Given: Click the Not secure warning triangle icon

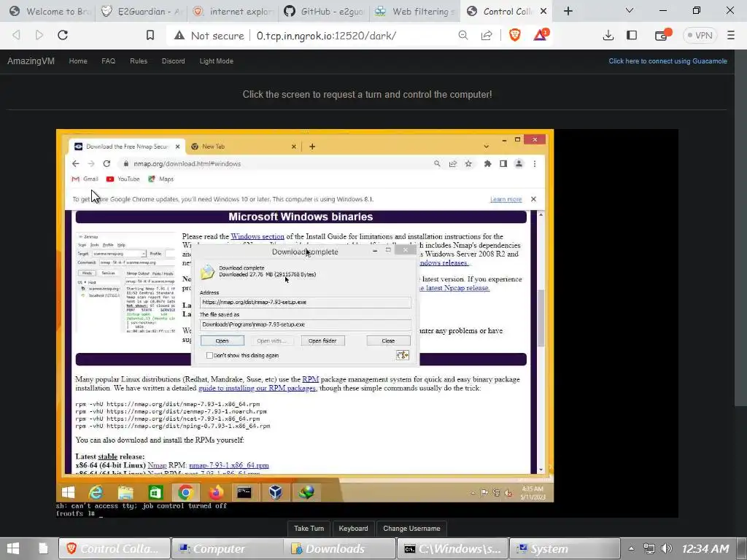Looking at the screenshot, I should (179, 35).
